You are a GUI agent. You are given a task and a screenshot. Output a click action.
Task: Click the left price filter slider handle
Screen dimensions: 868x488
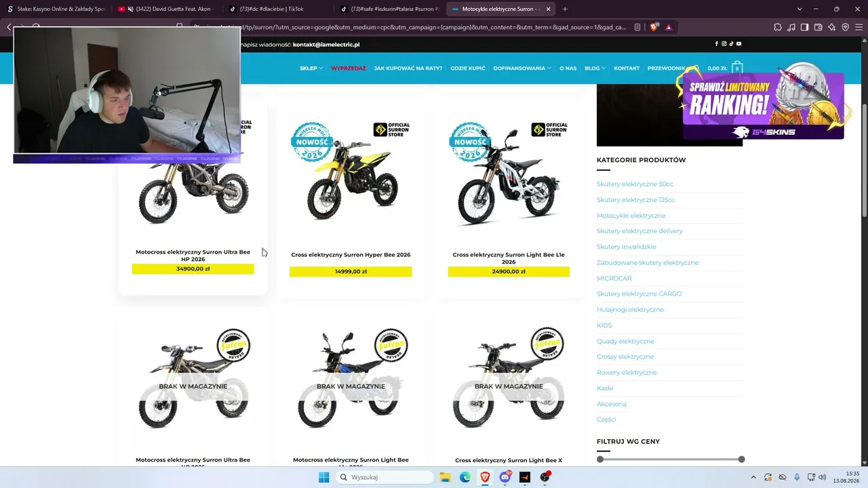(600, 460)
